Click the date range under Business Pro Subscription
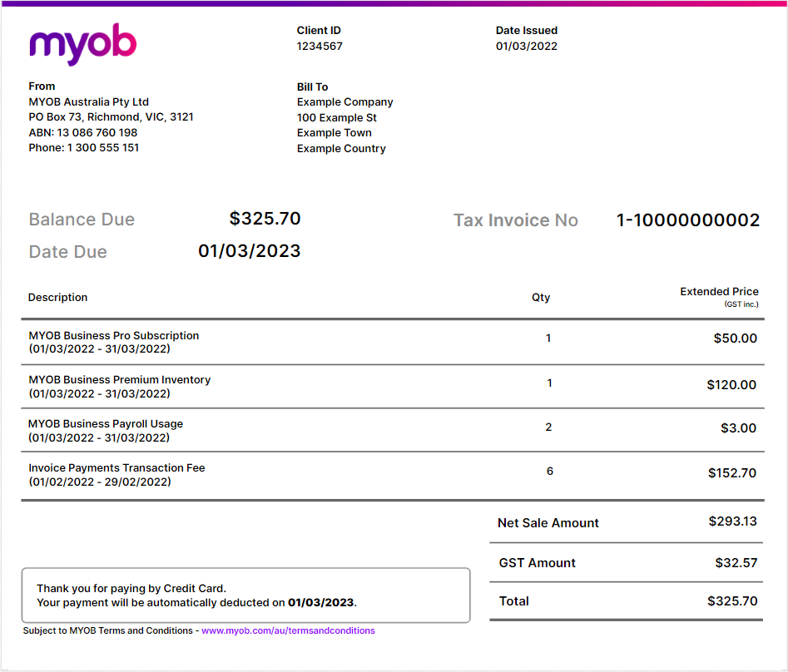The height and width of the screenshot is (672, 788). (100, 349)
